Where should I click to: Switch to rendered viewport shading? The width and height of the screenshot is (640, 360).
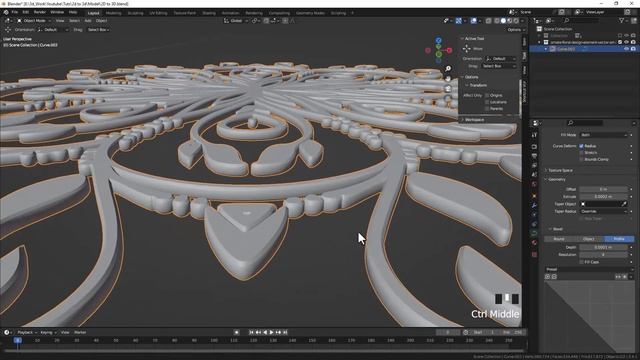tap(516, 20)
